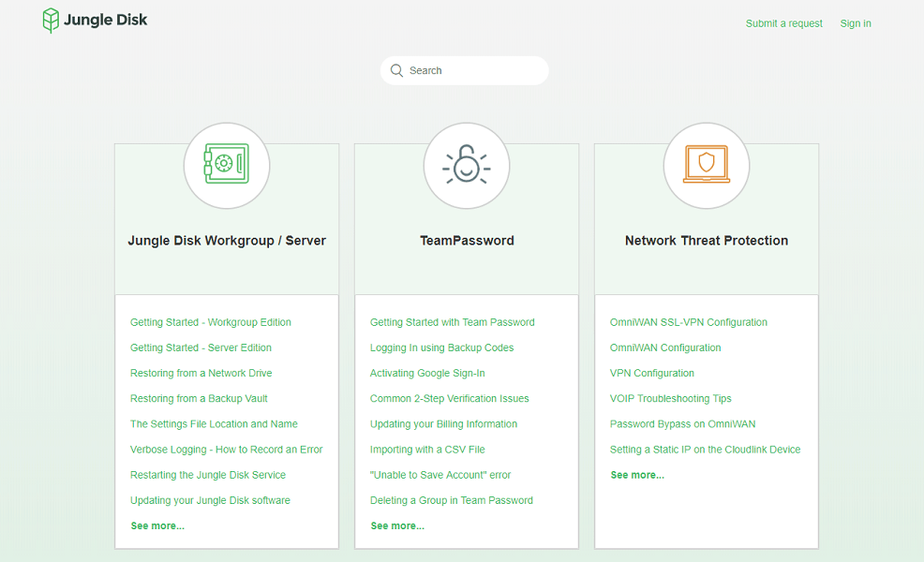
Task: Open Password Bypass on OmniWAN
Action: coord(682,423)
